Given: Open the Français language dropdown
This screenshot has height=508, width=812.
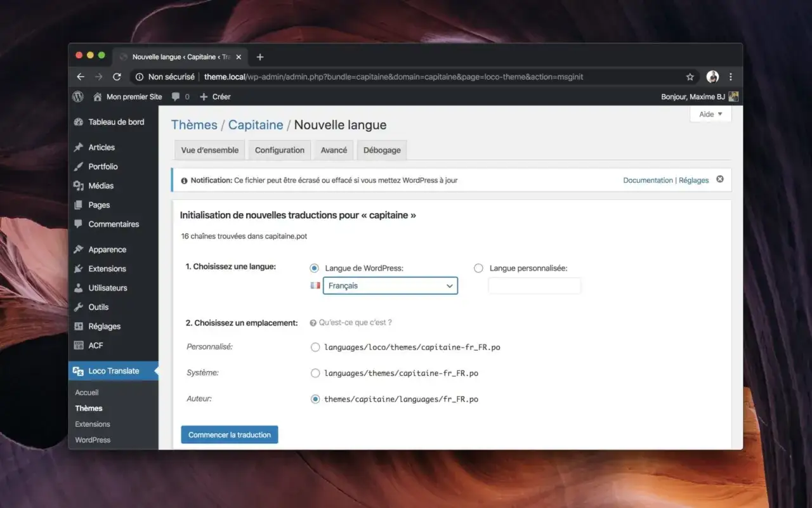Looking at the screenshot, I should pos(390,286).
